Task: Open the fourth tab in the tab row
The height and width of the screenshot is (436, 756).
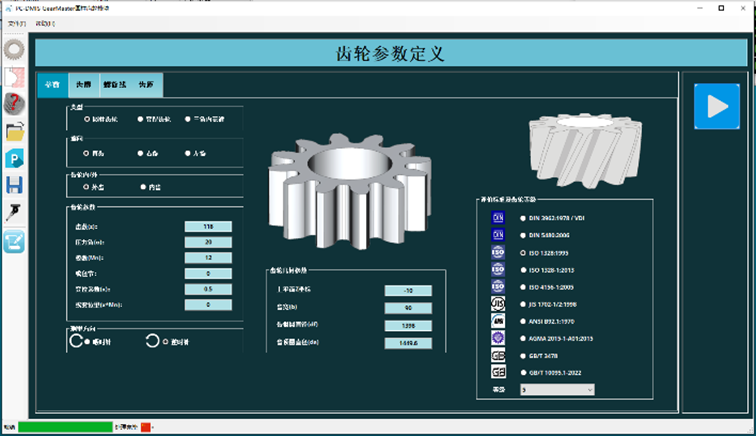Action: coord(146,85)
